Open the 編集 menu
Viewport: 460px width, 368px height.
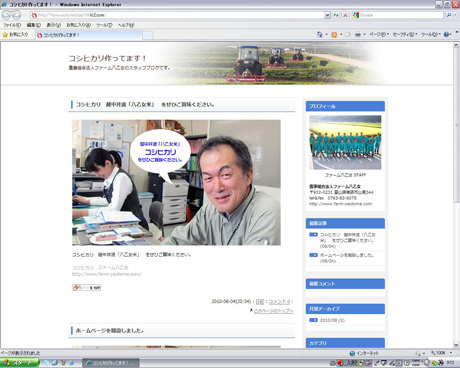point(33,25)
